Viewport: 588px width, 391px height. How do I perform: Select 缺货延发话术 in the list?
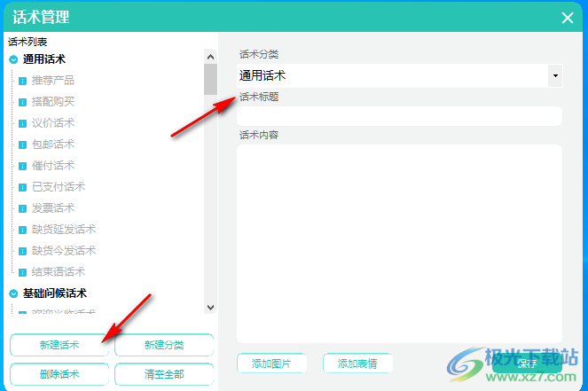(x=64, y=229)
